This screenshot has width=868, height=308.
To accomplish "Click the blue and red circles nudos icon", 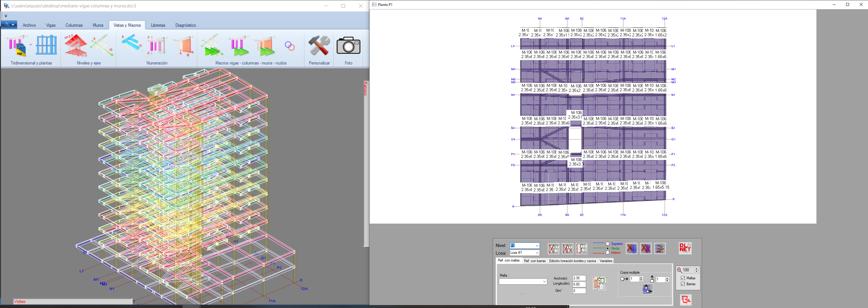I will click(289, 46).
